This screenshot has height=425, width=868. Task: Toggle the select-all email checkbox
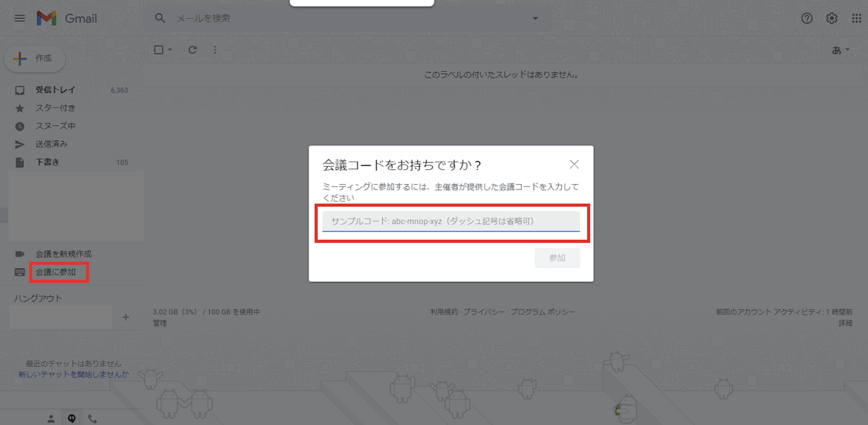pos(159,50)
